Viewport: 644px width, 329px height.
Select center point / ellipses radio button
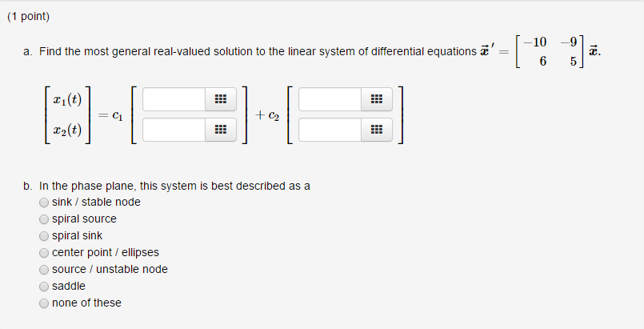[x=44, y=253]
